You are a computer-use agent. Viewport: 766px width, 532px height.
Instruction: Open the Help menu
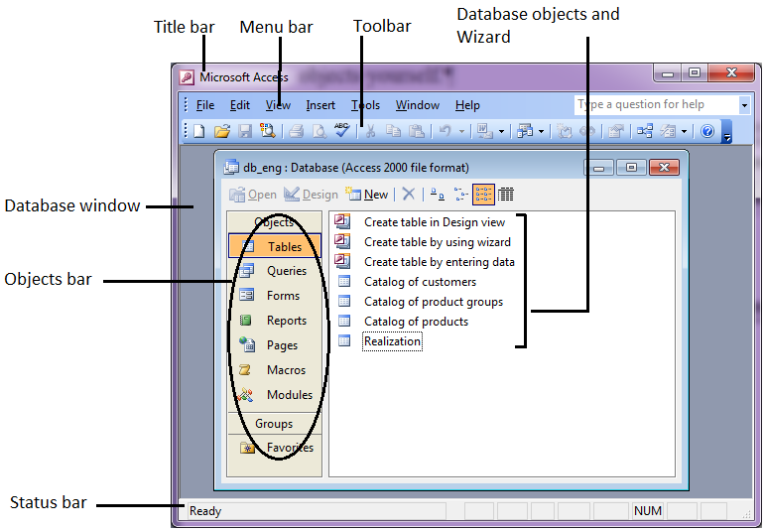[x=467, y=105]
